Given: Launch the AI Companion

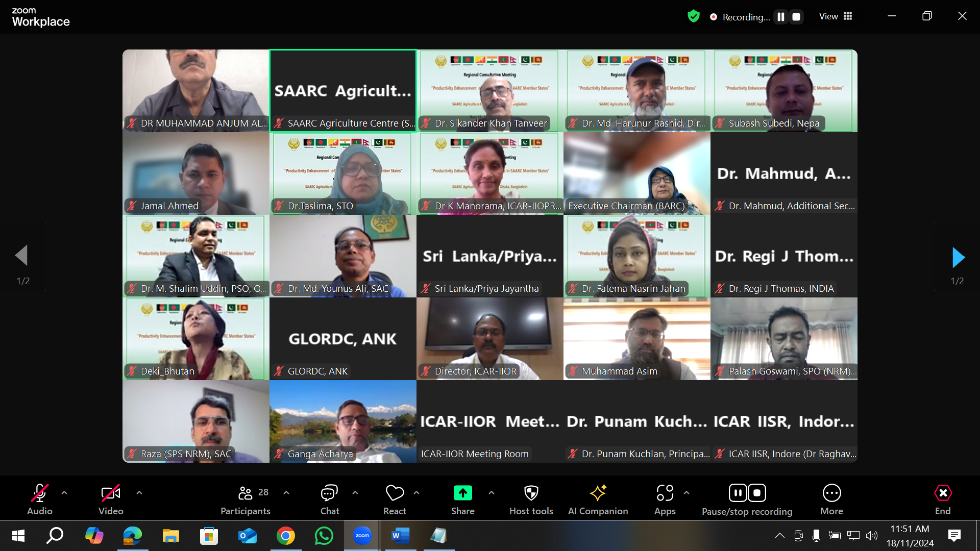Looking at the screenshot, I should click(598, 493).
